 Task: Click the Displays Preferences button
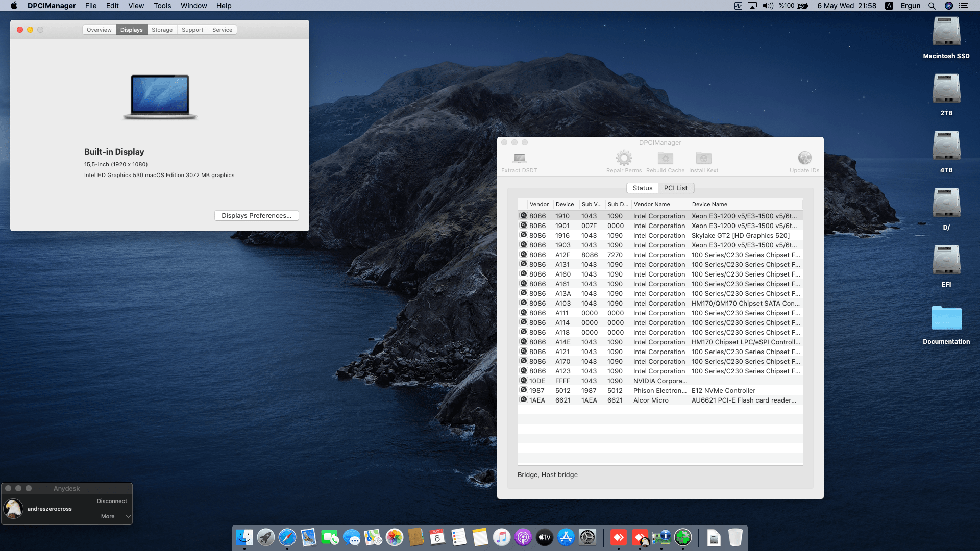pyautogui.click(x=256, y=215)
